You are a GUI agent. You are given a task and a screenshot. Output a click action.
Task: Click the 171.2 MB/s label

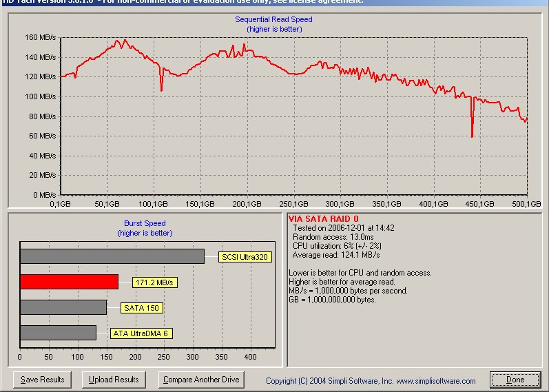155,282
